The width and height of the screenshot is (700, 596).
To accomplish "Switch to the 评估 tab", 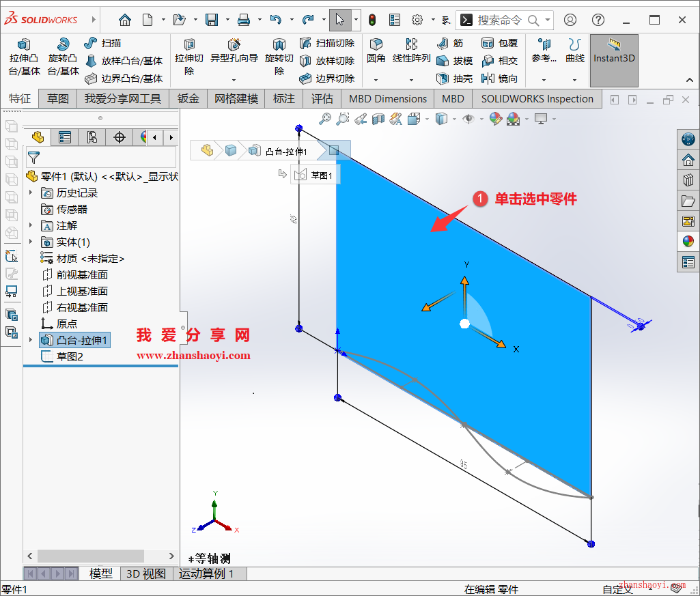I will [x=322, y=99].
